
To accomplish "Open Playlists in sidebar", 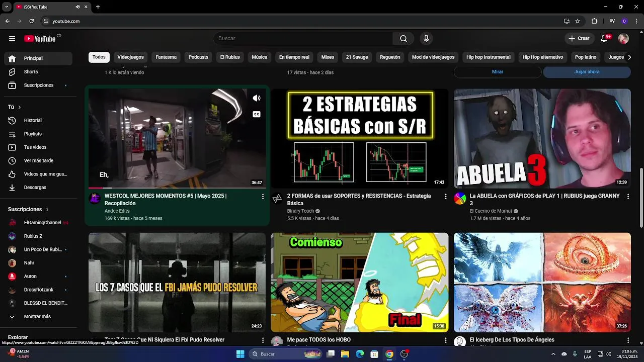I will coord(38,134).
